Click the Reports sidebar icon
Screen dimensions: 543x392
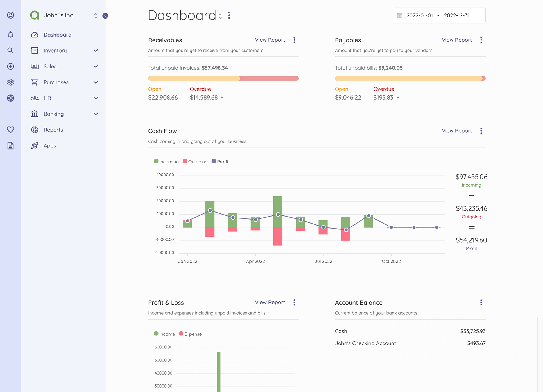[x=35, y=130]
